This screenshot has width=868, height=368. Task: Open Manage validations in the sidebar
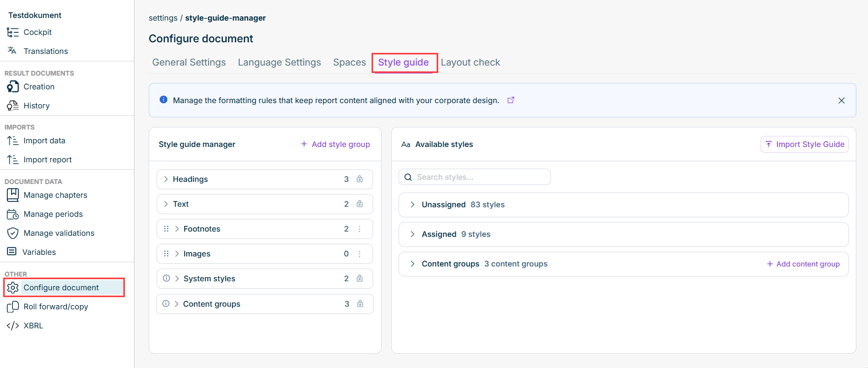click(x=59, y=233)
